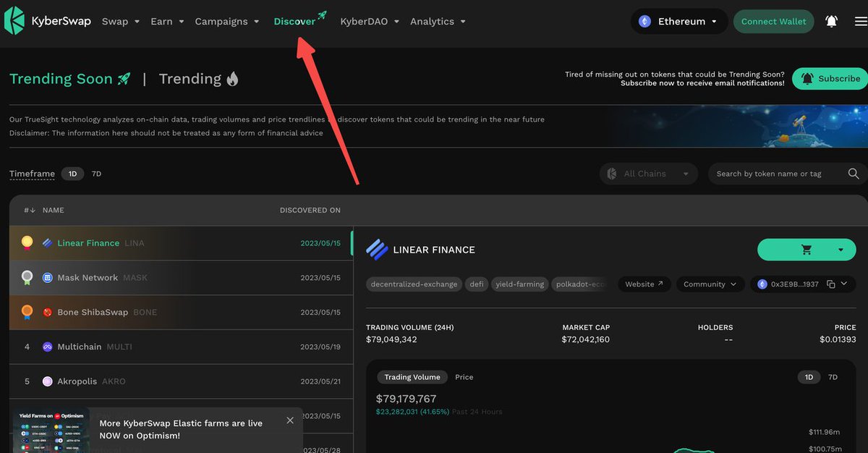This screenshot has height=453, width=868.
Task: Click the search magnifier icon
Action: (x=854, y=174)
